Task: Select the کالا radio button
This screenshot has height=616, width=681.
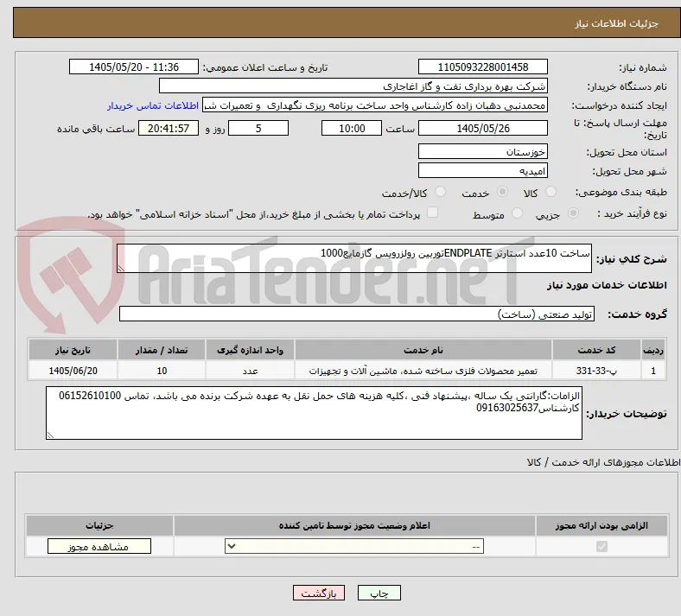Action: click(x=551, y=192)
